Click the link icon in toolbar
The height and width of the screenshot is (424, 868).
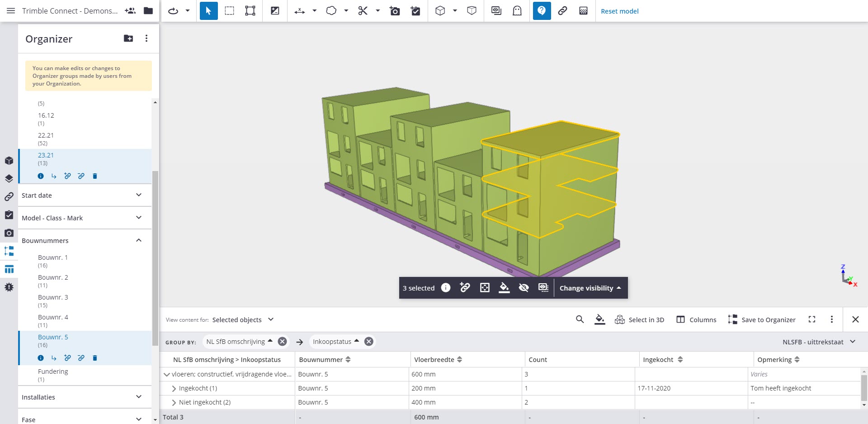click(562, 11)
